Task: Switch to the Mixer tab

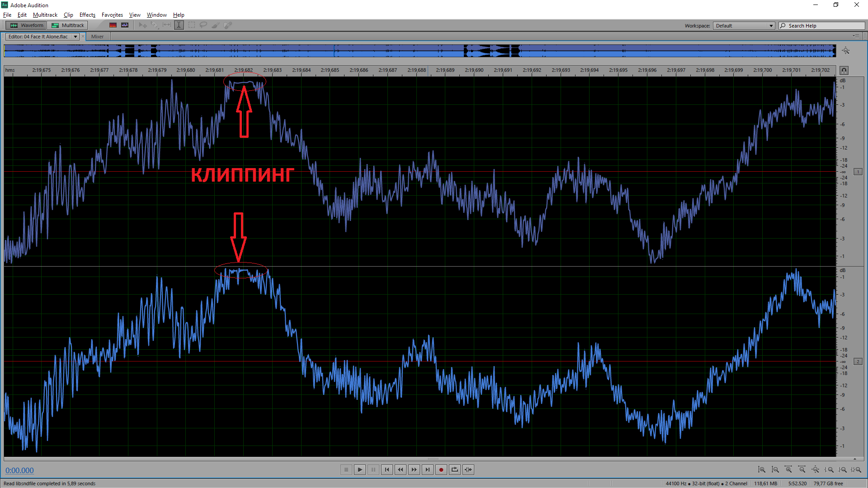Action: (97, 37)
